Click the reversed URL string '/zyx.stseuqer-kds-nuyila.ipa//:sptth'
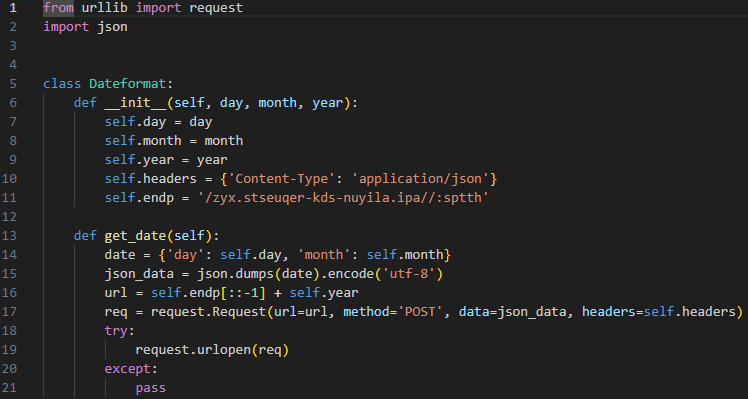The image size is (748, 399). (343, 198)
